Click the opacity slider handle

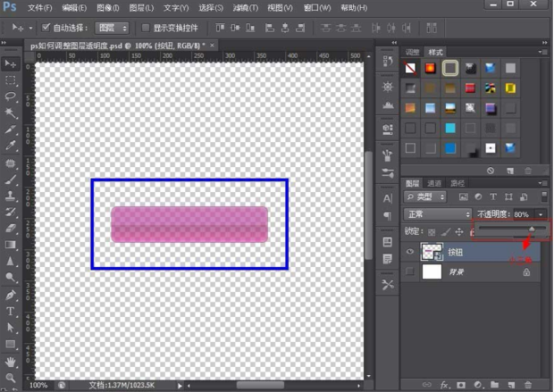pos(532,229)
